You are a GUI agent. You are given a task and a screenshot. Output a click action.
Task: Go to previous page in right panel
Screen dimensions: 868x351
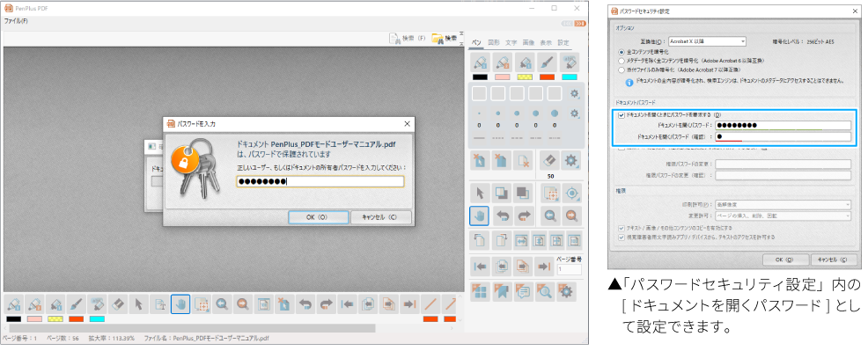[502, 267]
